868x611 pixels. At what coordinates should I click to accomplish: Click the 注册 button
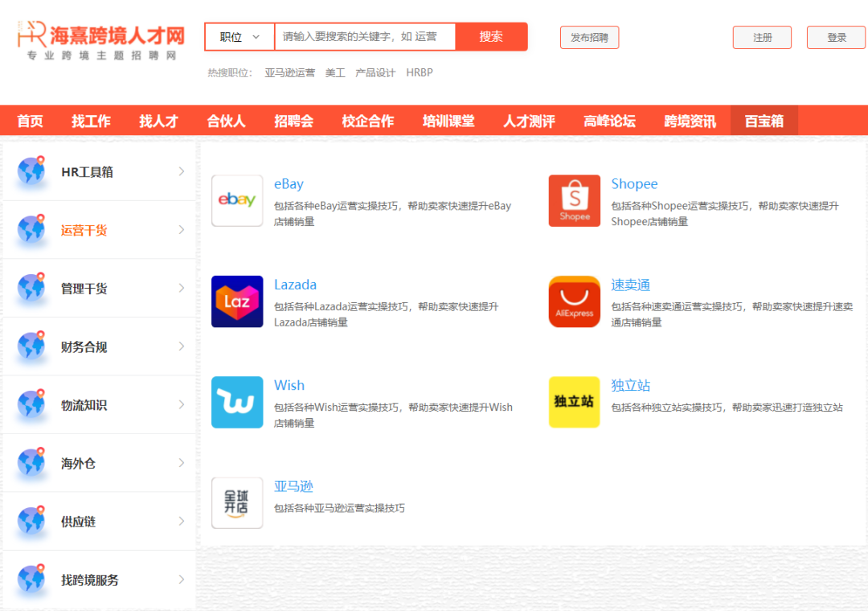tap(762, 38)
